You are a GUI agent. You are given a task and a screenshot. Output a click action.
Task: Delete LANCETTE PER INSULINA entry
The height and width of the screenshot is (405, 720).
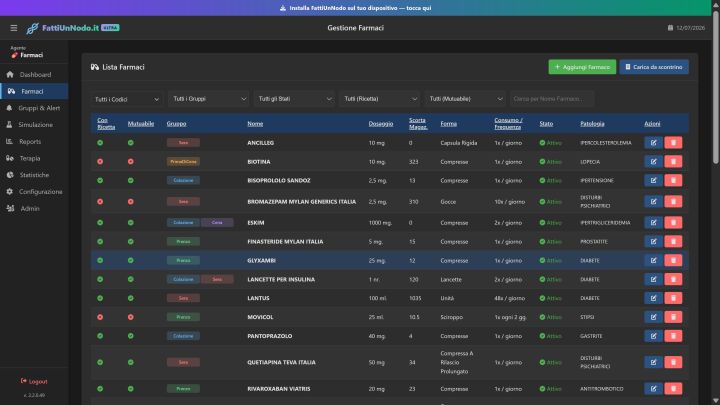(x=673, y=279)
